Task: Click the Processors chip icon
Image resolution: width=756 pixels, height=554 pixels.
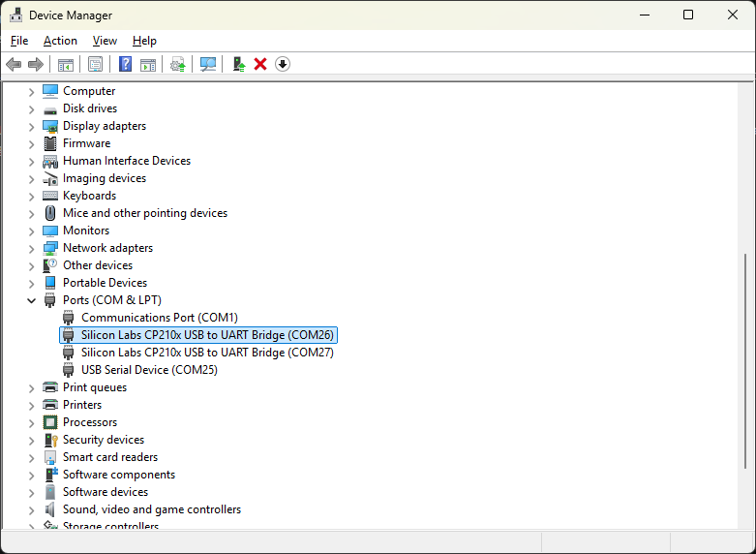Action: pos(50,422)
